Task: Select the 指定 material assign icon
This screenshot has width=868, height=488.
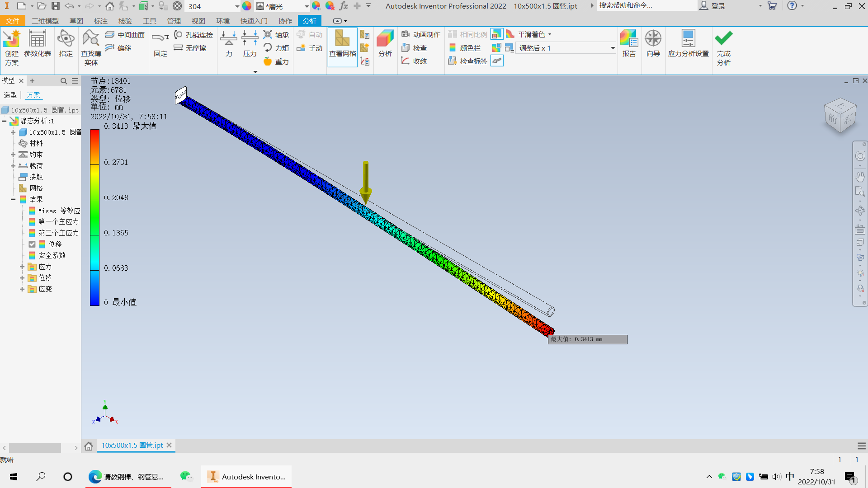Action: [66, 44]
